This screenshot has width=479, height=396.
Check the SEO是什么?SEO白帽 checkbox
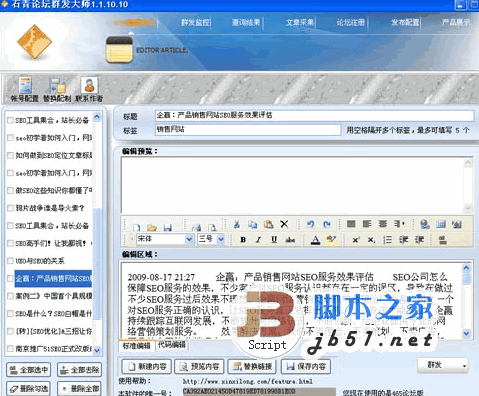(x=10, y=314)
